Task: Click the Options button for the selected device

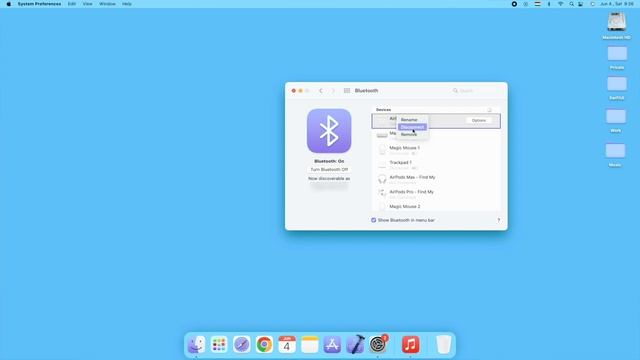Action: (479, 120)
